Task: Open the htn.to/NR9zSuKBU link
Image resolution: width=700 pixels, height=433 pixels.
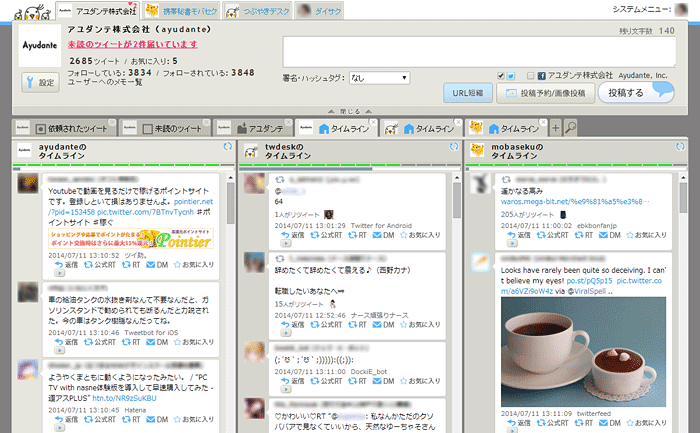Action: click(125, 398)
